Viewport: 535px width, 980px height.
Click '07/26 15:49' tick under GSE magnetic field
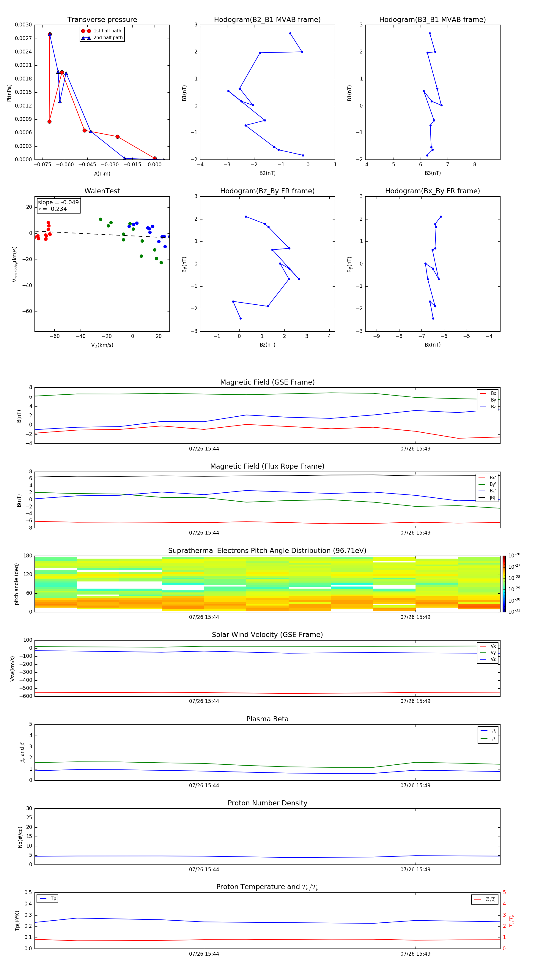(416, 449)
